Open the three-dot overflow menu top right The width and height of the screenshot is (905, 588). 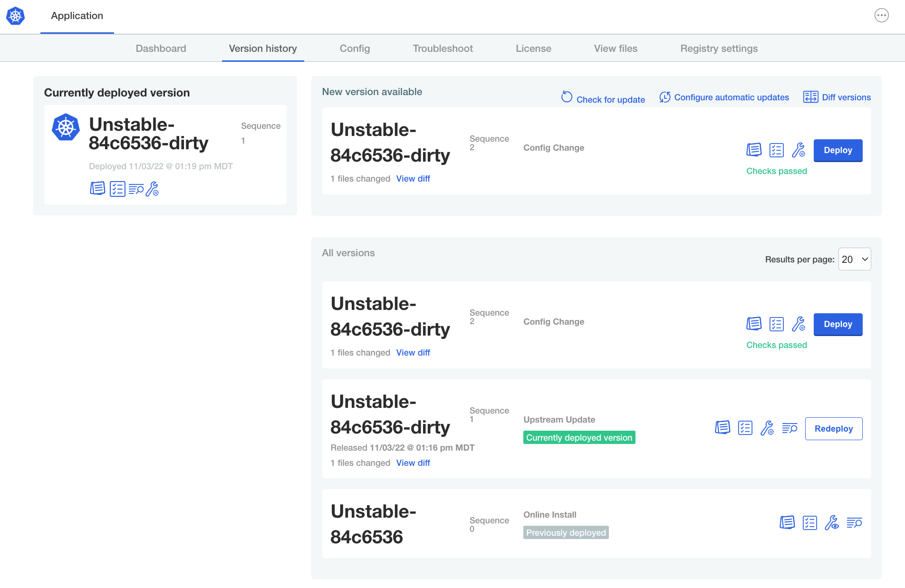[882, 15]
